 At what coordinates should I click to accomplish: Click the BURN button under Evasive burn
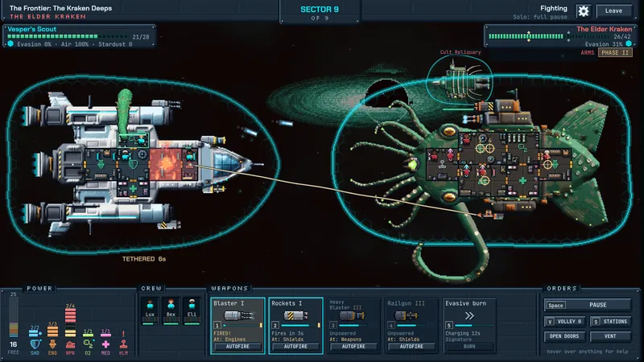(469, 347)
